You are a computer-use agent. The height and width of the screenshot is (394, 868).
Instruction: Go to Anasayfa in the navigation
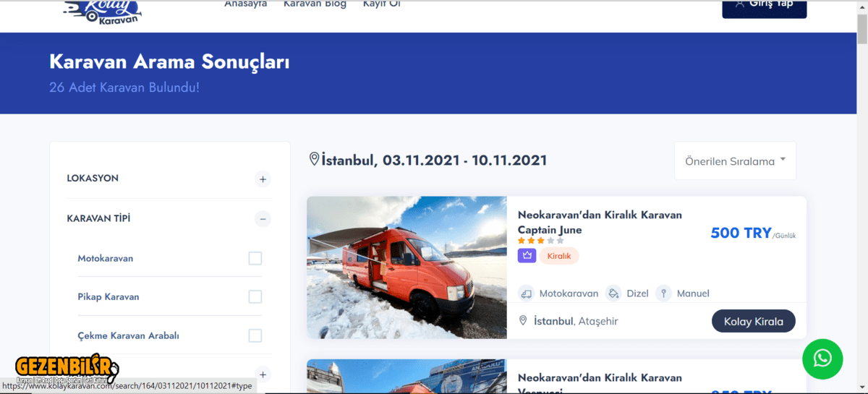[245, 4]
